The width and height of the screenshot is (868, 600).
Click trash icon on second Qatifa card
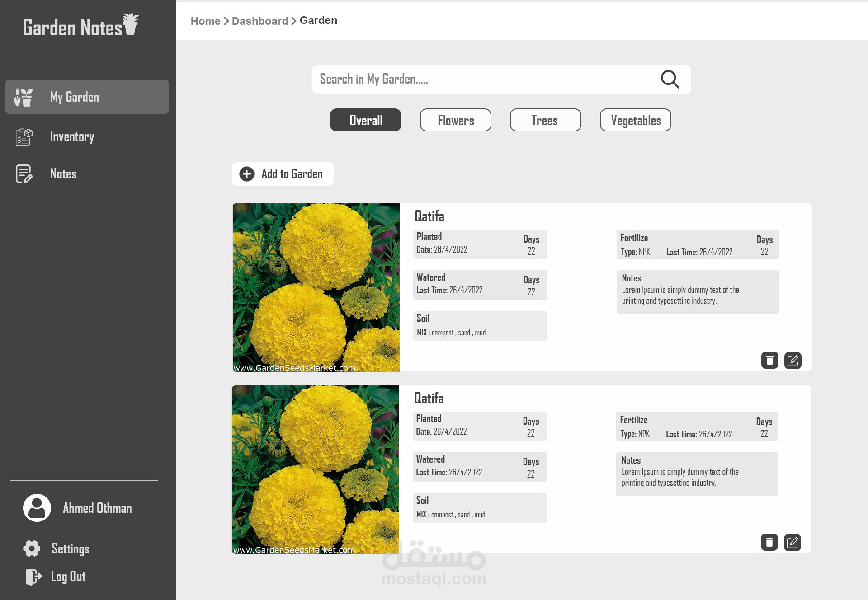[769, 543]
